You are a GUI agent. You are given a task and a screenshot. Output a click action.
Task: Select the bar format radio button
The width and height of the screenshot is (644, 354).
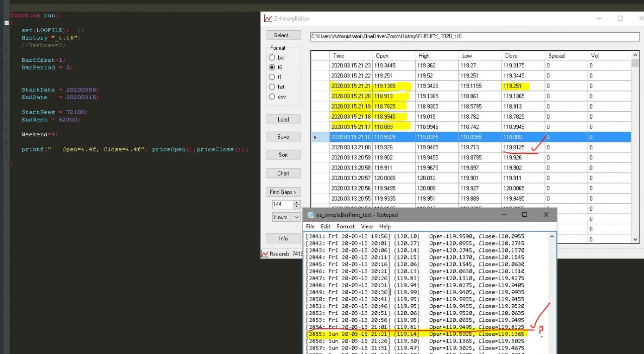click(272, 58)
